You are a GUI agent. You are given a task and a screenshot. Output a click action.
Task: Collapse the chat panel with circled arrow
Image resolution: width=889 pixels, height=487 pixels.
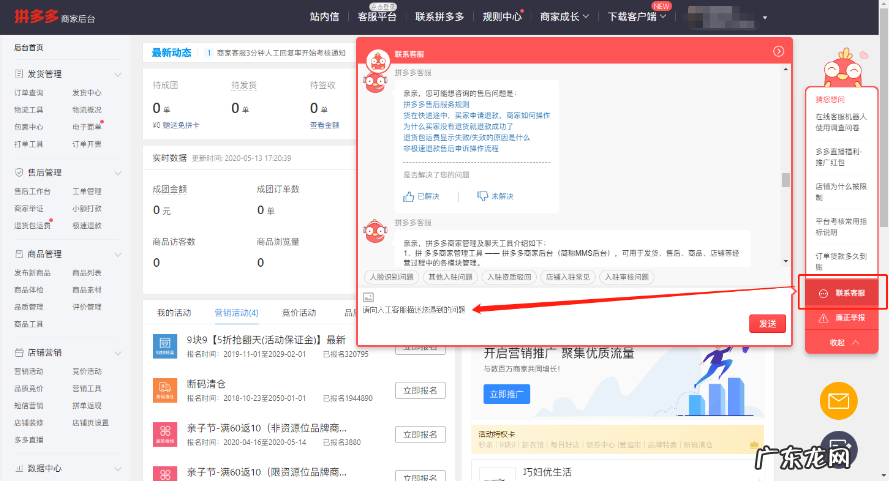[x=778, y=52]
